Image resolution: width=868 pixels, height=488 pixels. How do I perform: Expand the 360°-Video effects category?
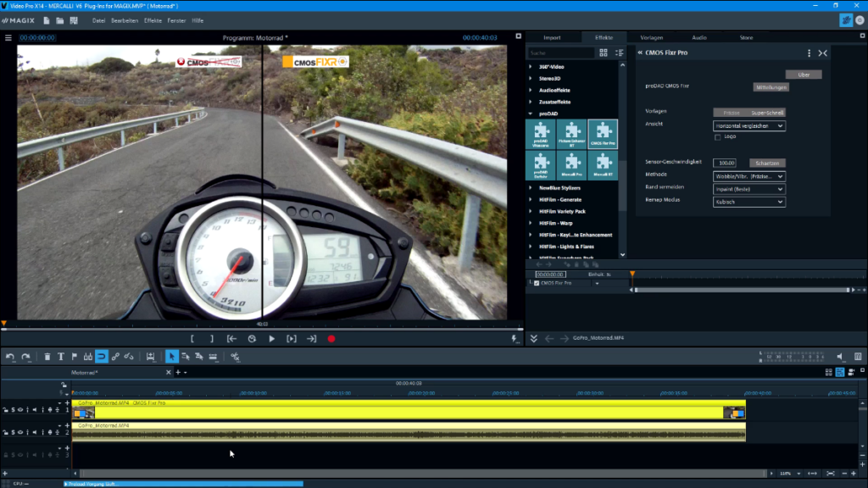(531, 66)
